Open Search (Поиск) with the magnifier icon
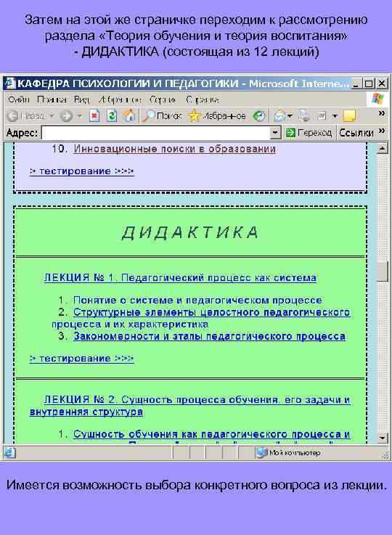This screenshot has height=535, width=392. (x=162, y=116)
